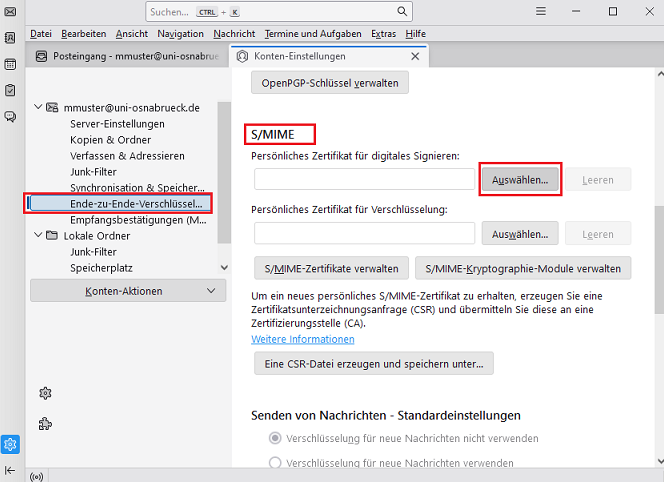Open add-ons and themes puzzle icon
The height and width of the screenshot is (482, 664).
45,423
